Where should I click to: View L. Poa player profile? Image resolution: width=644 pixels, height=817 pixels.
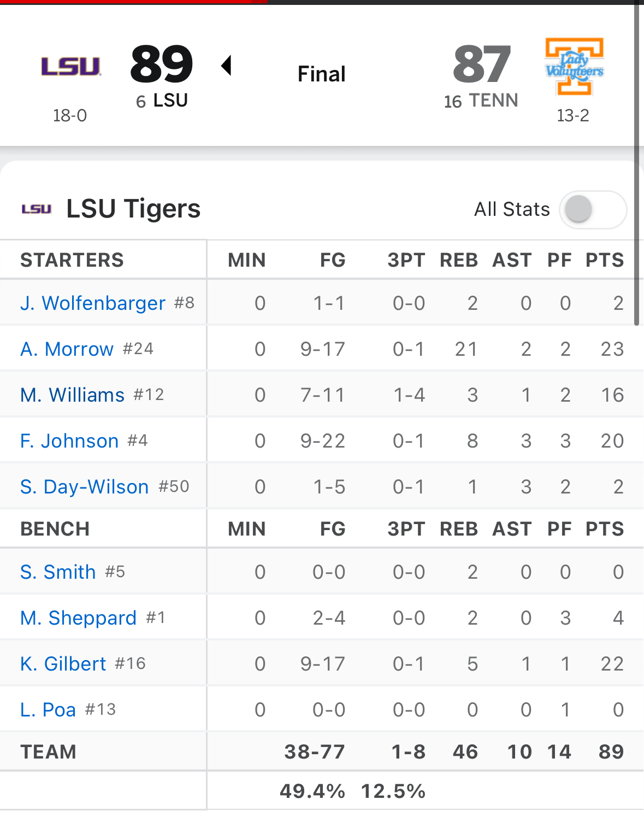[48, 710]
